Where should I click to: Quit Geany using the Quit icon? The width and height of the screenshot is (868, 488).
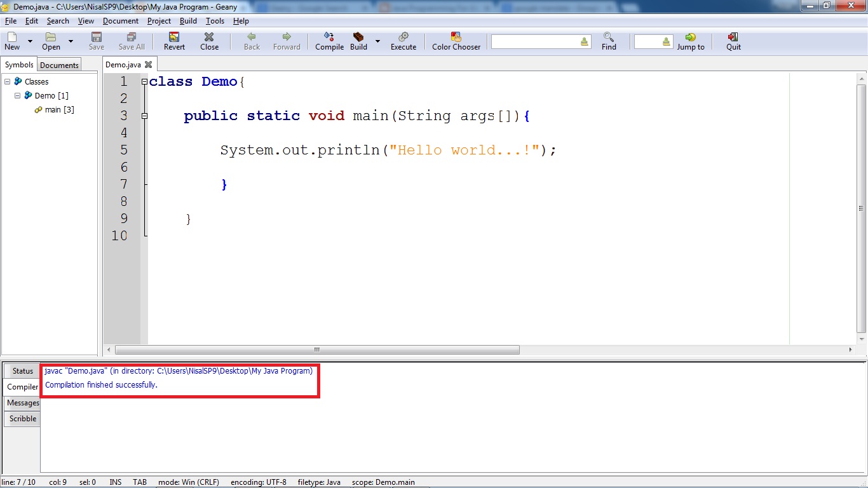coord(733,41)
